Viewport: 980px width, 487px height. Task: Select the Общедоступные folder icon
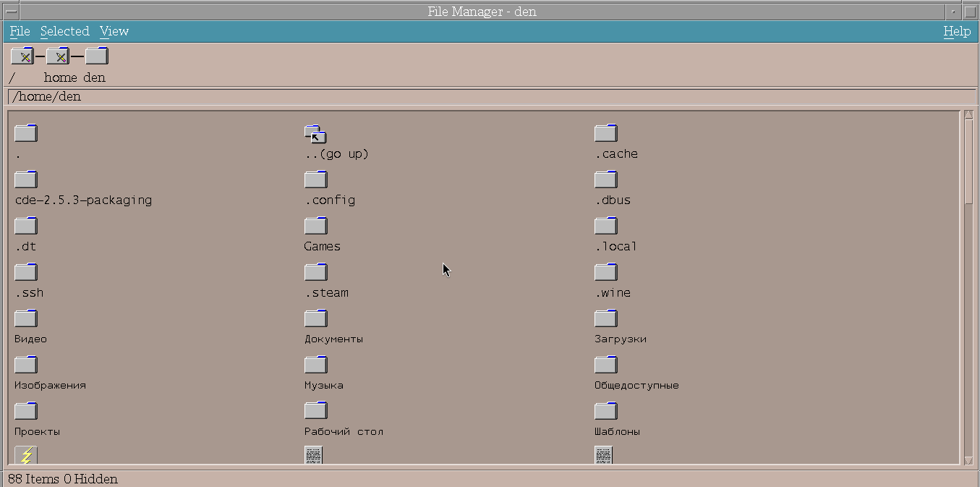606,365
